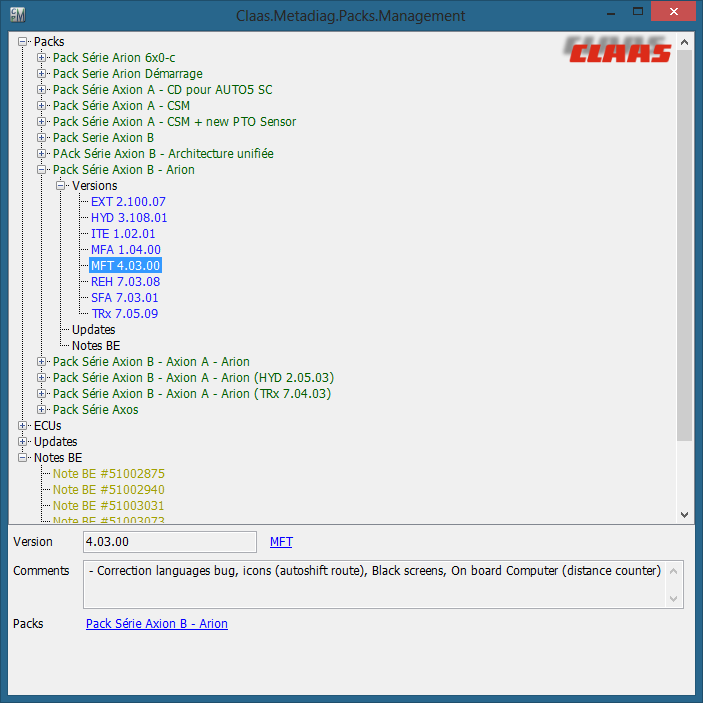The width and height of the screenshot is (703, 703).
Task: Expand Pack Série Axion A - CSM + new PTO Sensor
Action: pos(41,122)
